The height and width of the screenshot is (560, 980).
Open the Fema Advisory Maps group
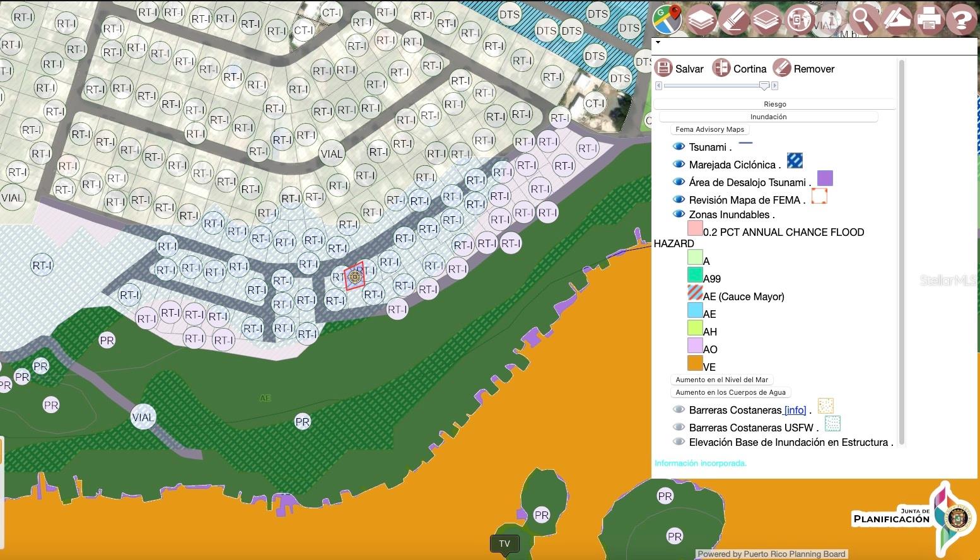709,129
